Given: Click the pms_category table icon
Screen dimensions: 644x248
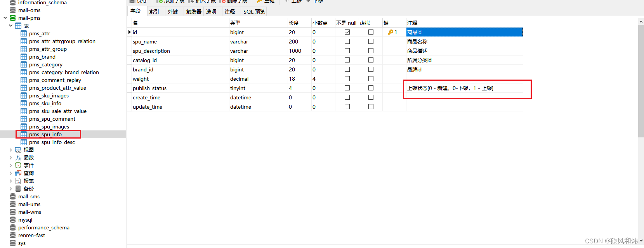Looking at the screenshot, I should (24, 64).
